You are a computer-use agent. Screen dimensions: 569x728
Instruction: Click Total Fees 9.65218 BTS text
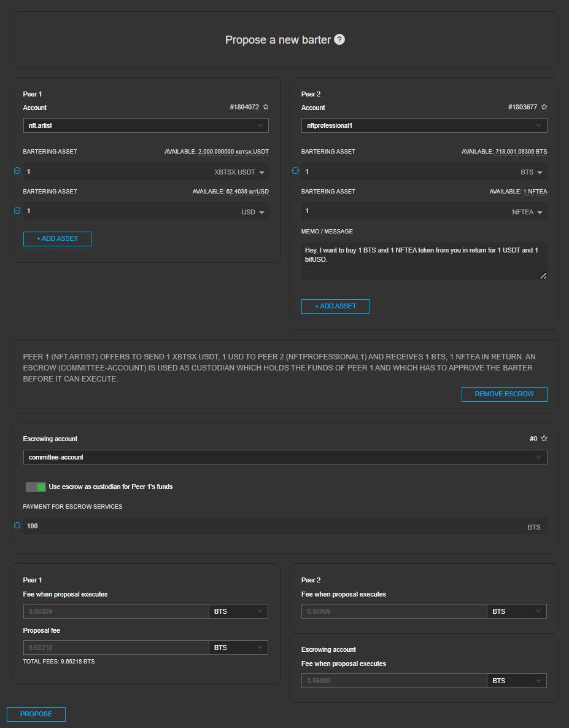(59, 662)
